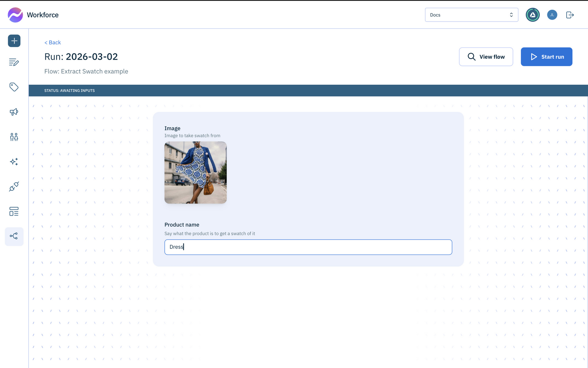Select the layout template sidebar icon
Screen dimensions: 588x368
point(14,211)
